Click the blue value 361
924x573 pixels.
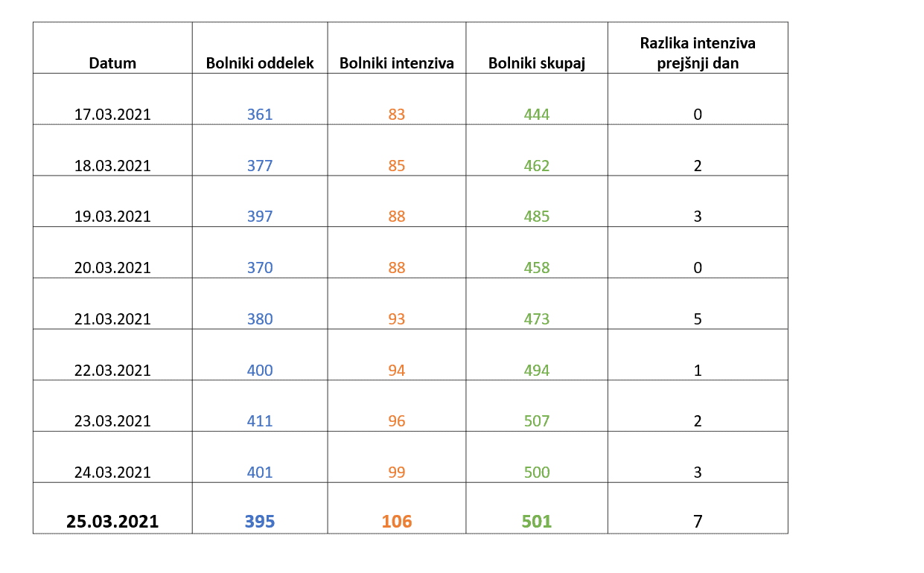[x=260, y=115]
